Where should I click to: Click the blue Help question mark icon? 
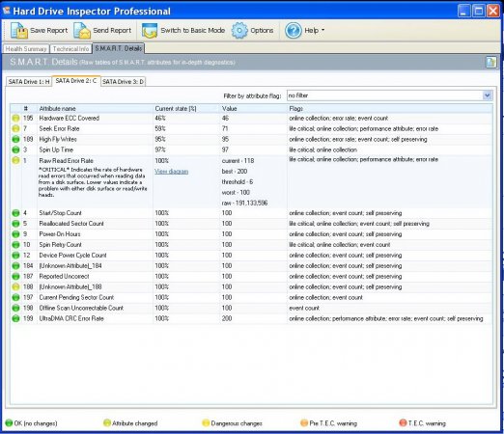(x=294, y=31)
